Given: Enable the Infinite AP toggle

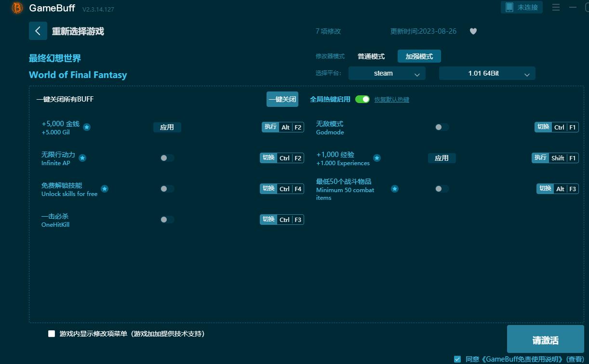Looking at the screenshot, I should click(167, 157).
